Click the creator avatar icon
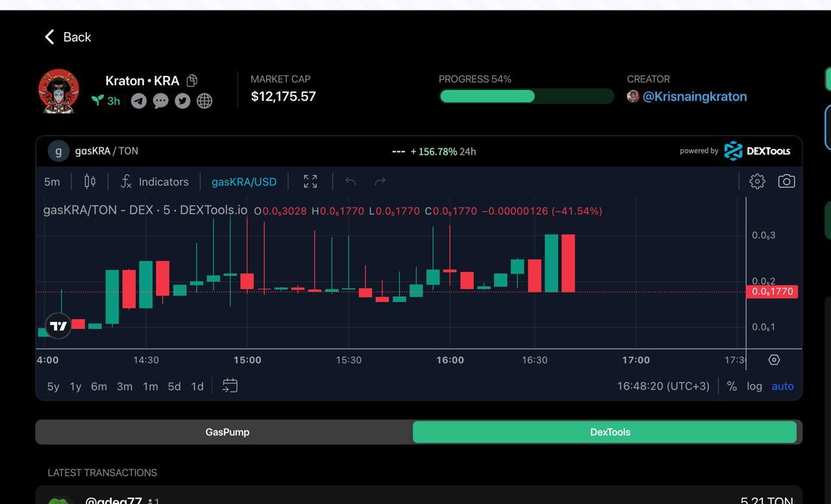831x504 pixels. tap(633, 96)
